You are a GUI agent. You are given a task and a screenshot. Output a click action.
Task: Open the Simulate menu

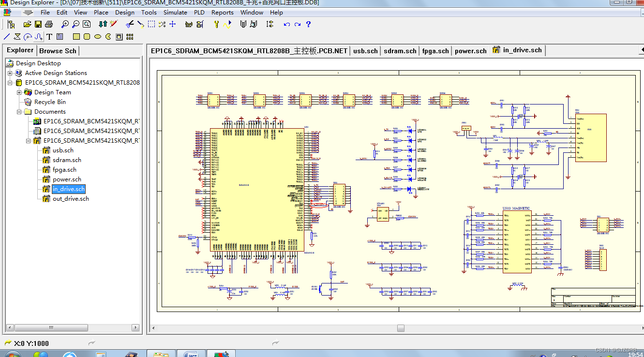175,12
